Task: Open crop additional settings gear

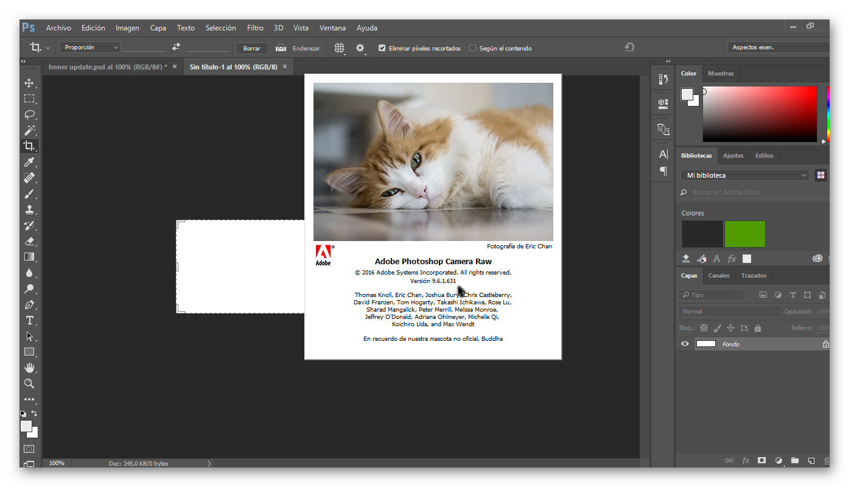Action: click(360, 47)
